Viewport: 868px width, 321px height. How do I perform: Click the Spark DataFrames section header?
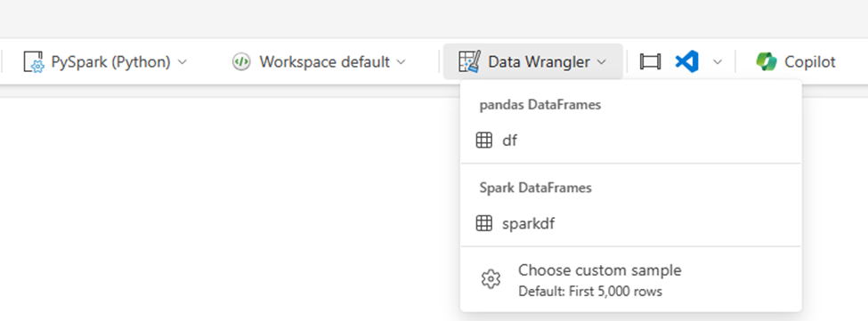tap(535, 188)
